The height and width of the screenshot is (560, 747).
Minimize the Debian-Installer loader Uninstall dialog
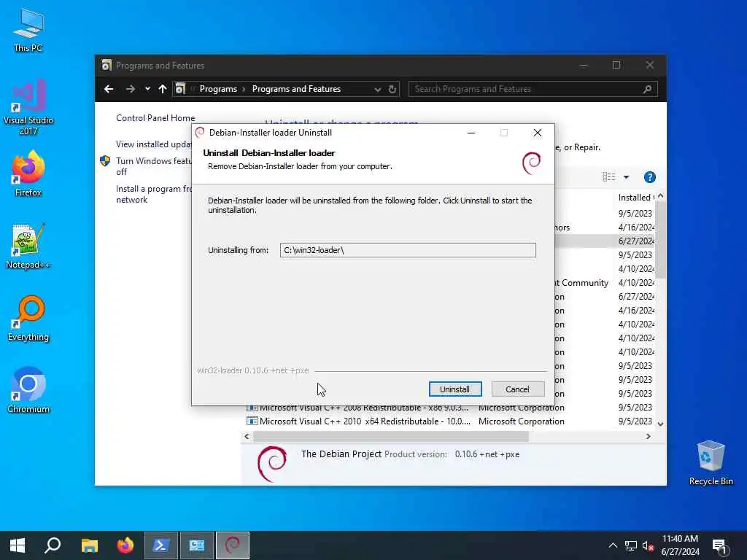point(471,133)
